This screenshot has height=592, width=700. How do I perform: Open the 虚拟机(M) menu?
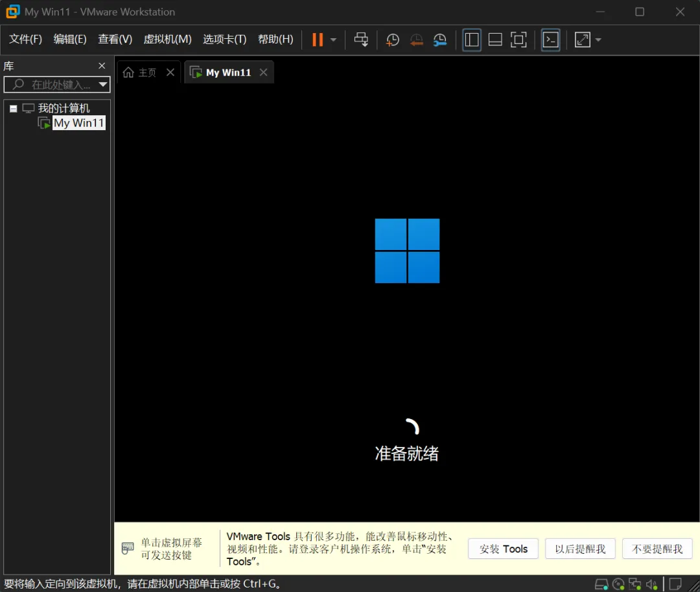pos(167,40)
